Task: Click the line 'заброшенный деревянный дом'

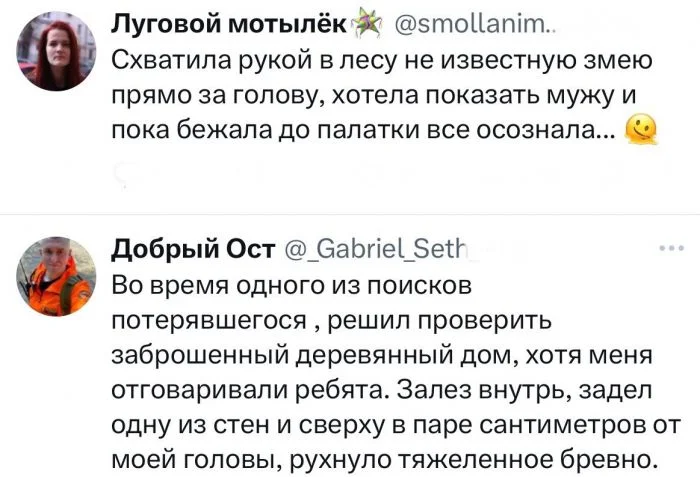Action: [382, 355]
